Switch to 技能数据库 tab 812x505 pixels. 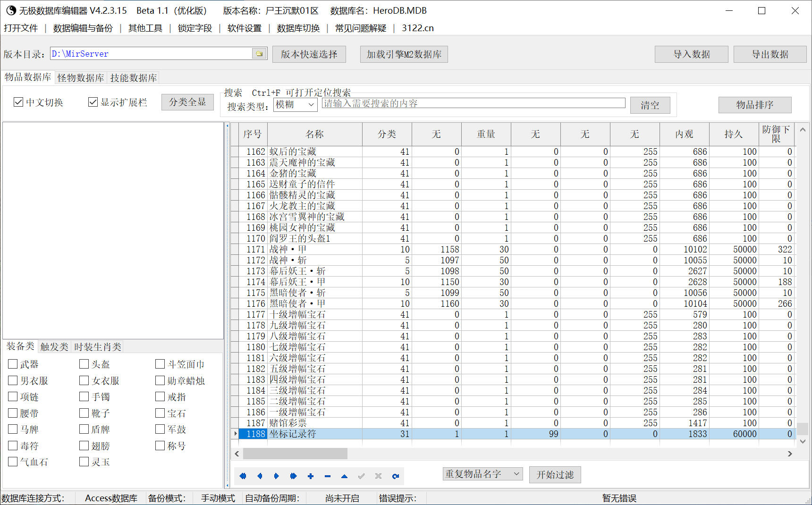(x=134, y=78)
